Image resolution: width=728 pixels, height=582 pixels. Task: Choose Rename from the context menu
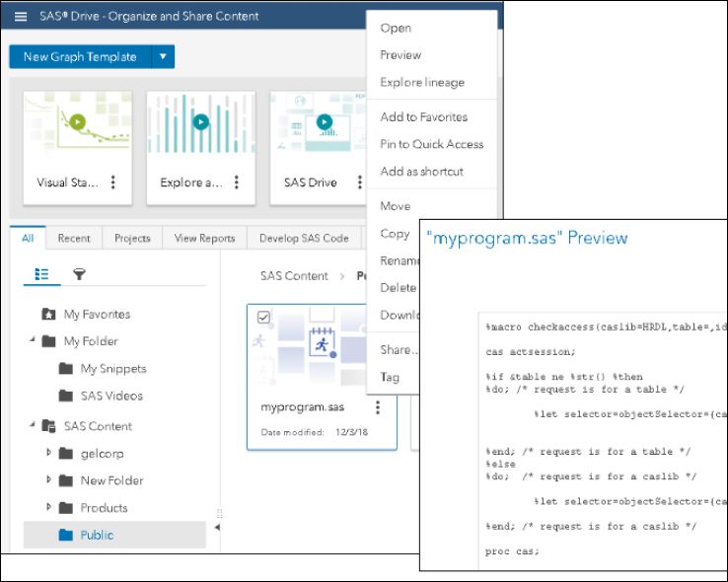coord(400,260)
